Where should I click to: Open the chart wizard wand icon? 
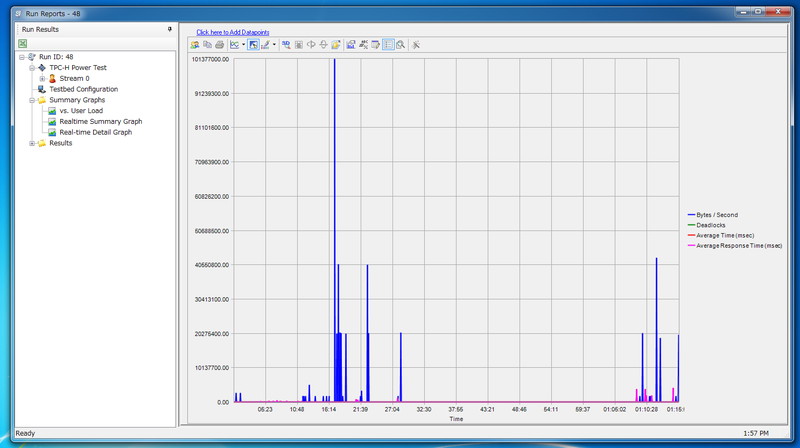pos(416,45)
